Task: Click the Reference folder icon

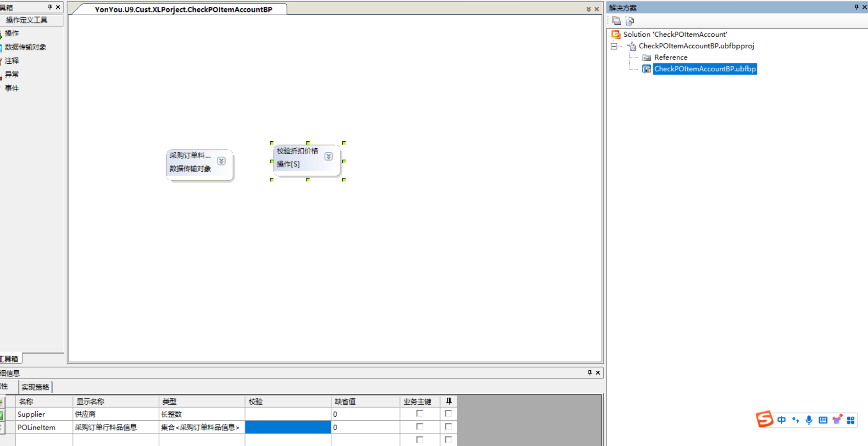Action: [646, 57]
